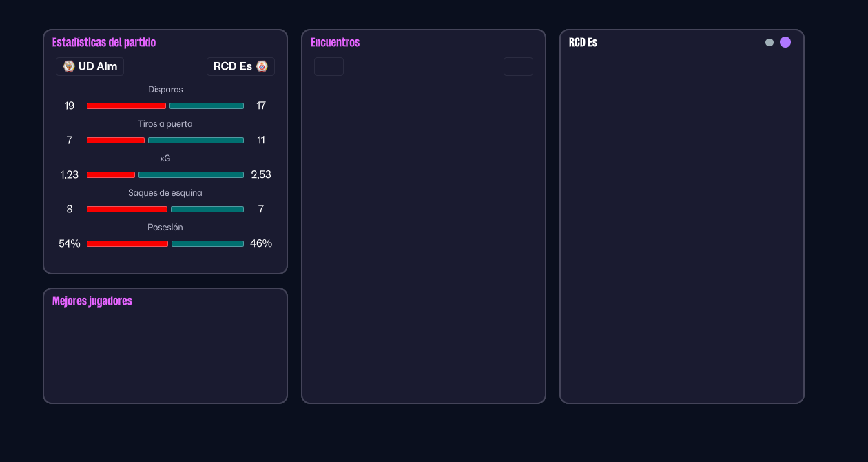This screenshot has height=462, width=868.
Task: Click the RCD Es panel title
Action: (x=583, y=42)
